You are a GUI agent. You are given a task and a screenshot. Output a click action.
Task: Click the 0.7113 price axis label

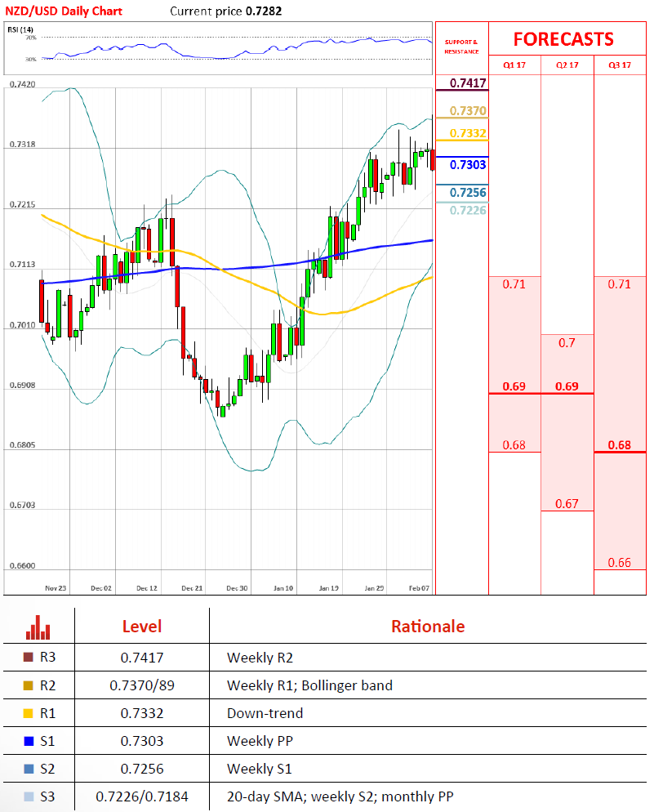(23, 264)
